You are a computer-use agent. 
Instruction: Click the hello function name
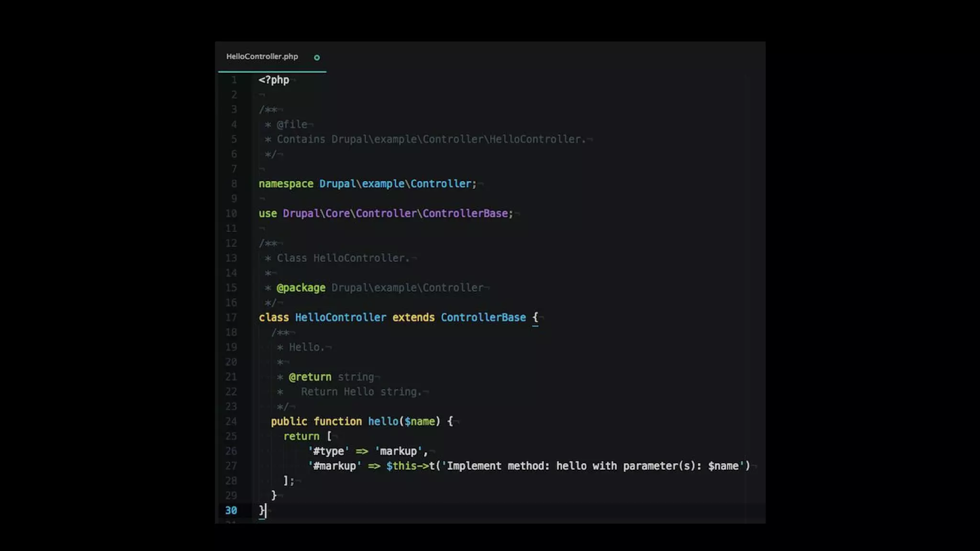click(383, 421)
